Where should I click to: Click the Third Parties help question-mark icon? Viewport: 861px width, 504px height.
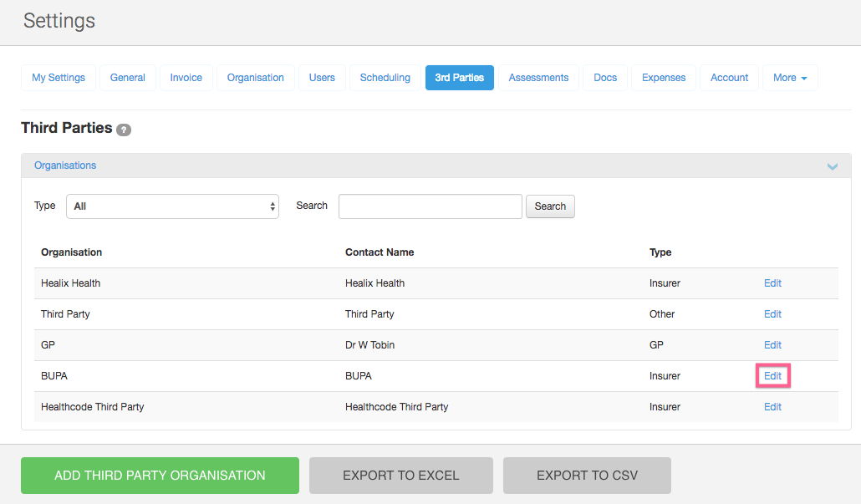tap(124, 130)
